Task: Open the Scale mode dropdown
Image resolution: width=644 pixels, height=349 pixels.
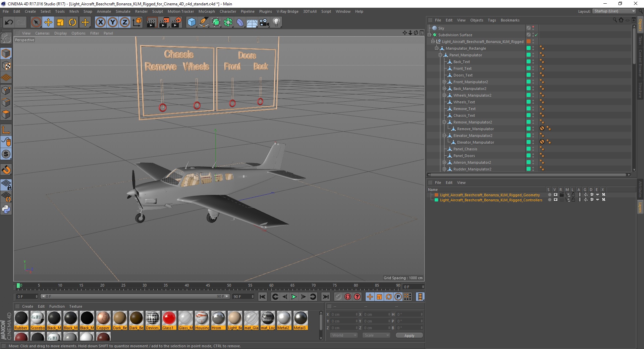Action: click(376, 335)
